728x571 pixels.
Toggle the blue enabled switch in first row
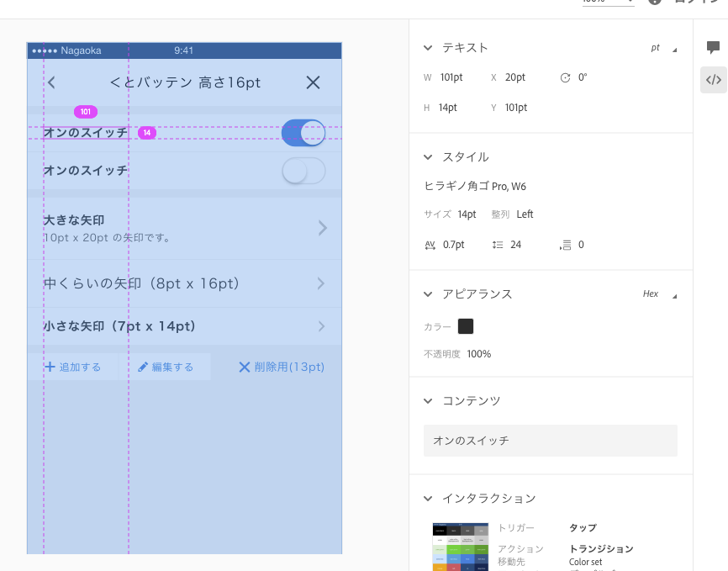303,133
